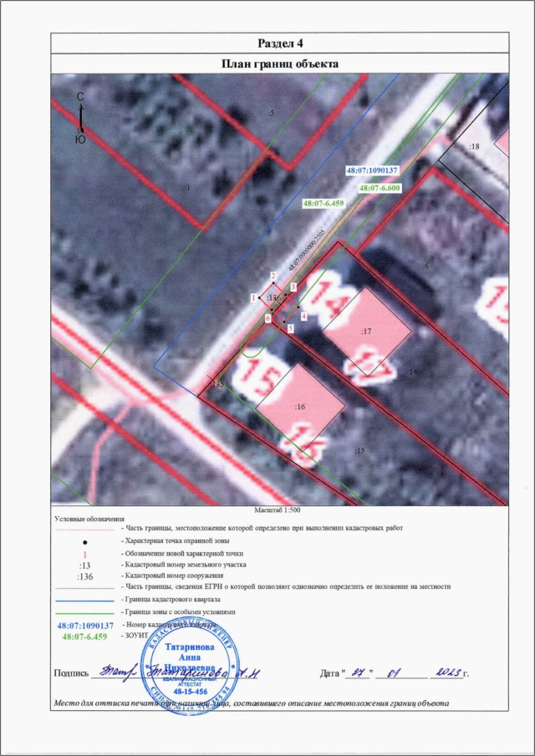Click the black dot legend symbol for characteristic point

82,541
